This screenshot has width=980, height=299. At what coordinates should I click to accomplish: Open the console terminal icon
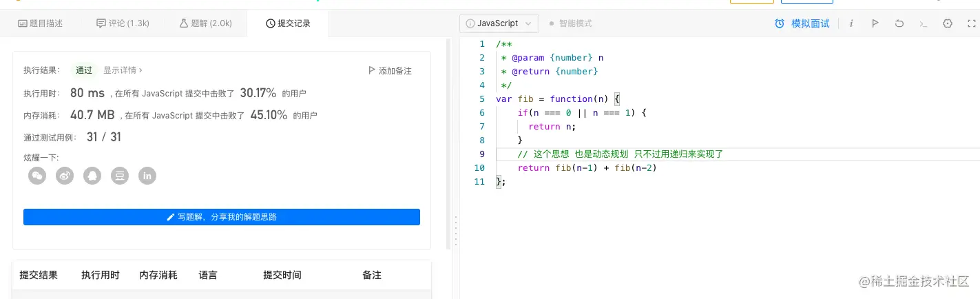pos(923,23)
